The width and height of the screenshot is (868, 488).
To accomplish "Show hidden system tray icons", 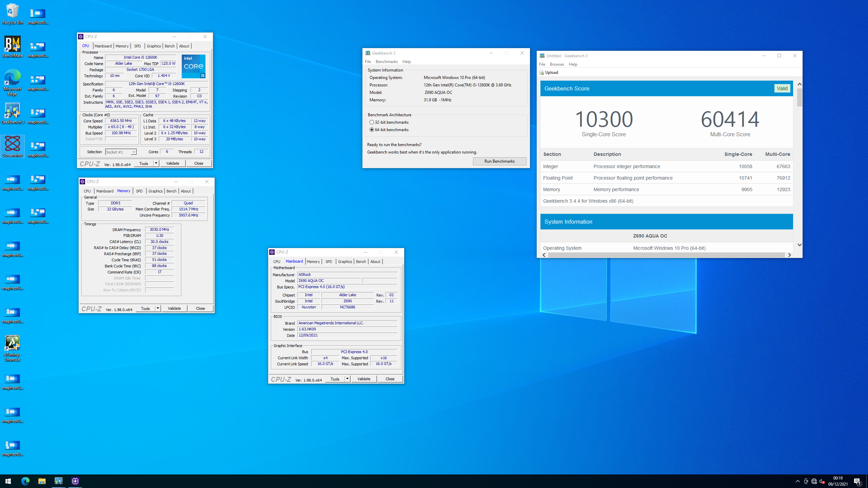I will (797, 481).
